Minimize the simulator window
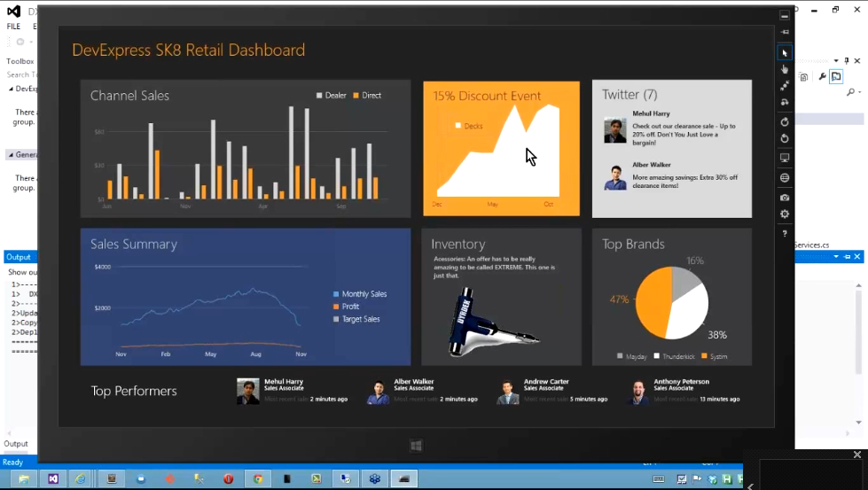The width and height of the screenshot is (868, 490). pyautogui.click(x=785, y=15)
